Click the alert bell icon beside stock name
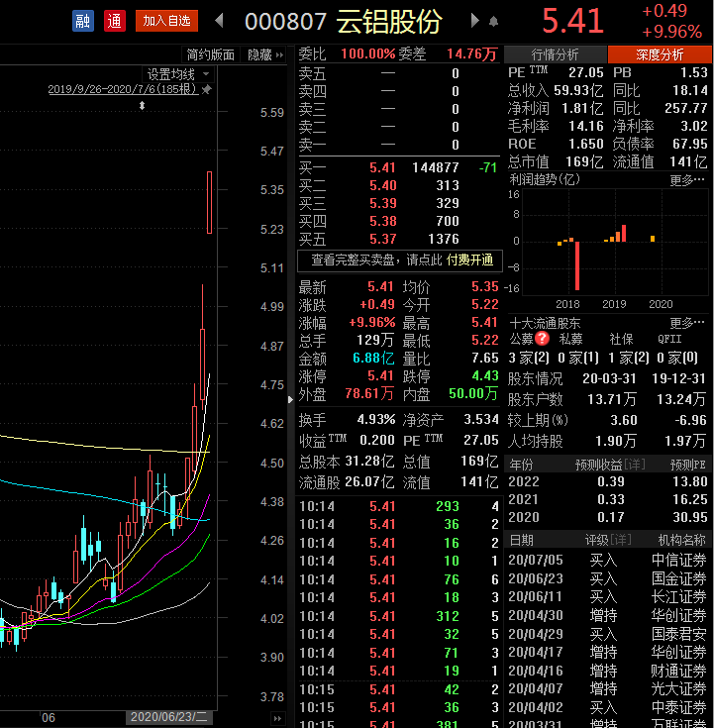The image size is (714, 728). click(493, 22)
